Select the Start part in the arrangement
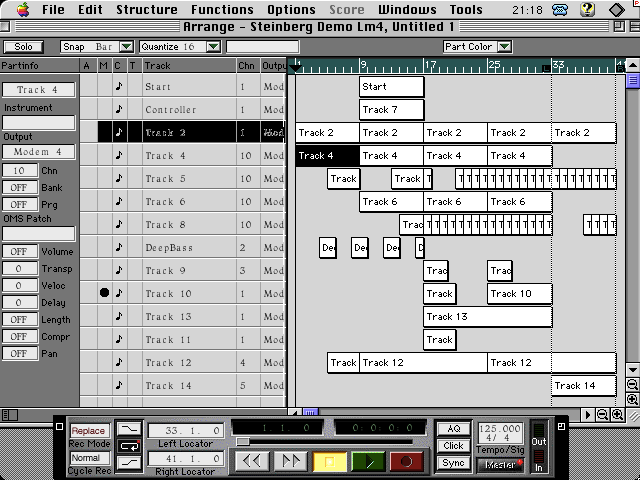The height and width of the screenshot is (480, 640). click(391, 87)
